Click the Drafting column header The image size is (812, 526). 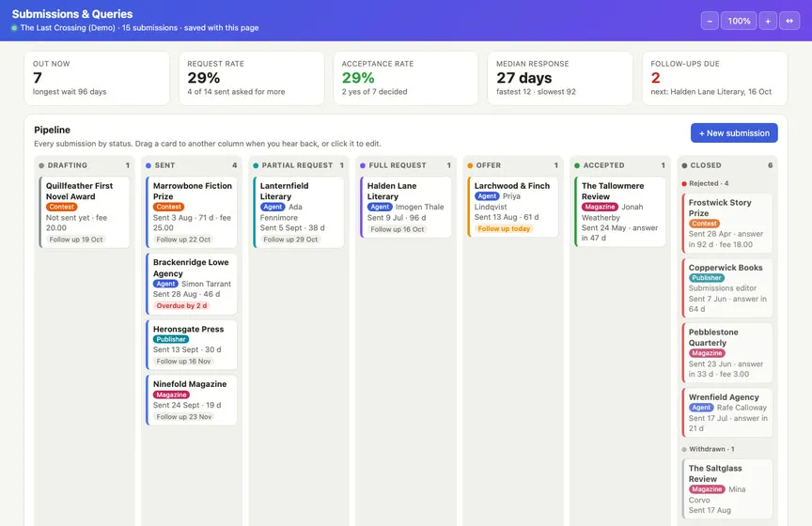click(85, 165)
